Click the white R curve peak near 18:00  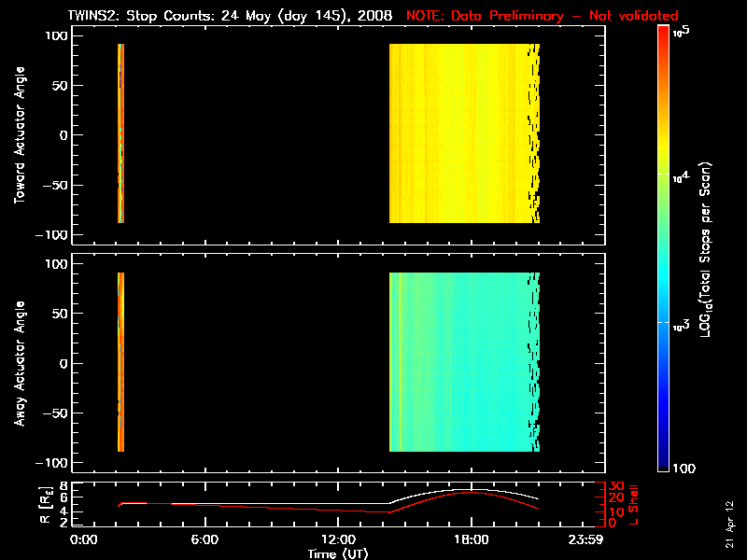[x=470, y=489]
